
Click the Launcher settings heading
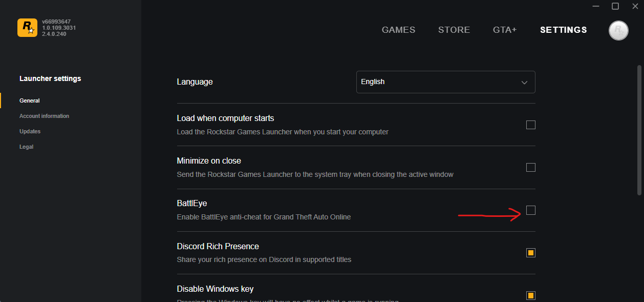click(x=50, y=78)
